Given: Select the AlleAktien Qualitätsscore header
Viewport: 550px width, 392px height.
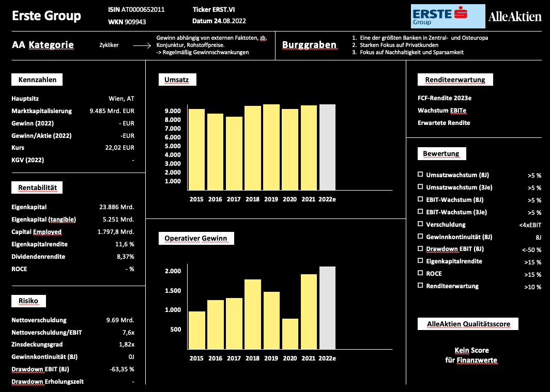Looking at the screenshot, I should (x=468, y=324).
